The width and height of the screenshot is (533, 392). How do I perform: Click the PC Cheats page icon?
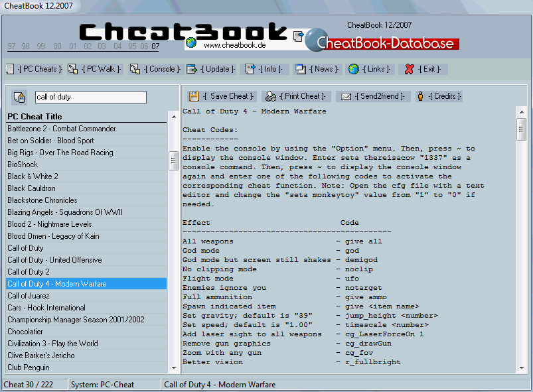coord(10,69)
